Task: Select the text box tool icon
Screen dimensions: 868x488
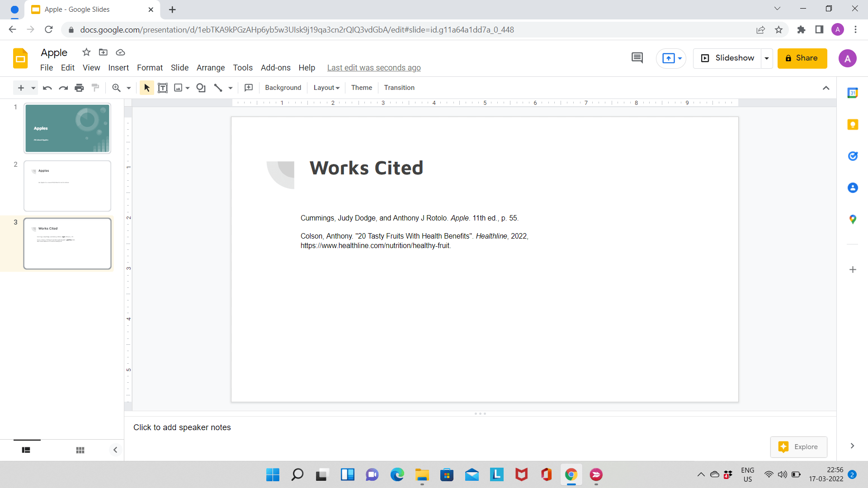Action: pos(162,88)
